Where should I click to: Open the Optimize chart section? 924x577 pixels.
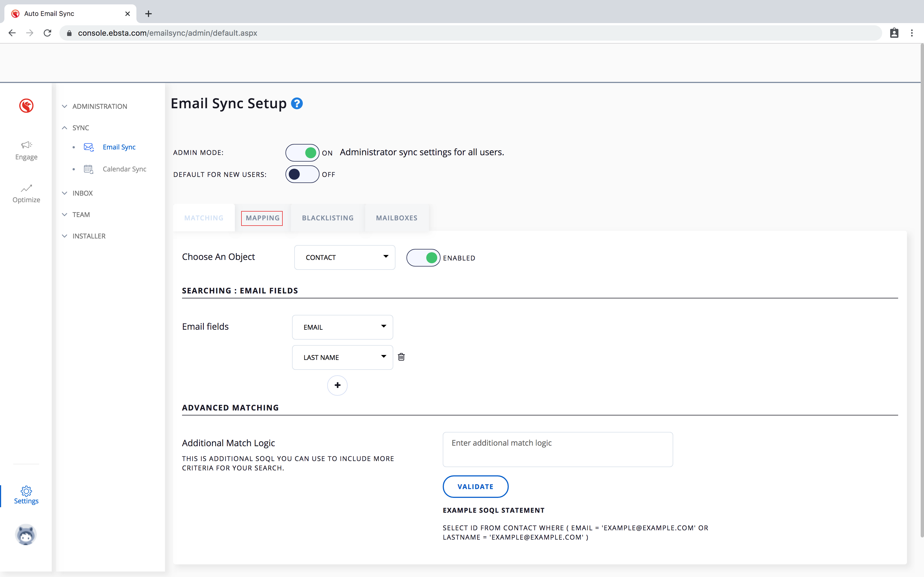pos(26,193)
